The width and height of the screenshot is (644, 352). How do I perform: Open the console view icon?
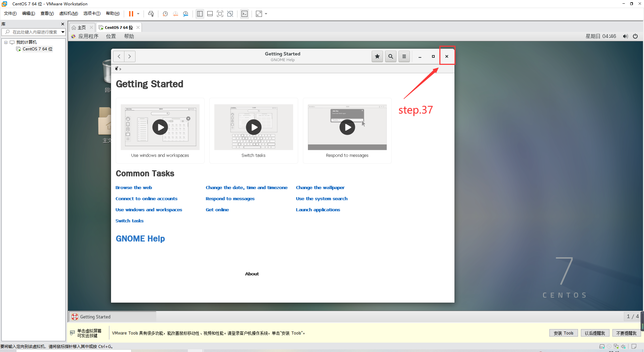click(x=245, y=14)
